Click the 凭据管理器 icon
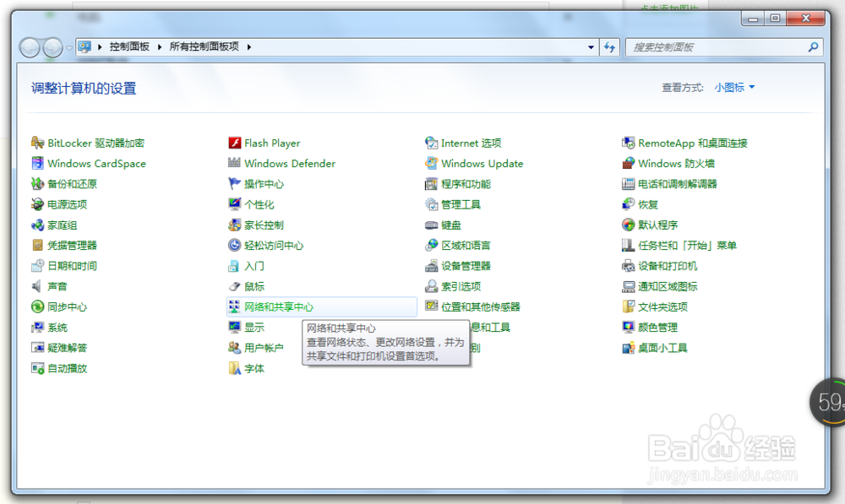 pos(37,245)
